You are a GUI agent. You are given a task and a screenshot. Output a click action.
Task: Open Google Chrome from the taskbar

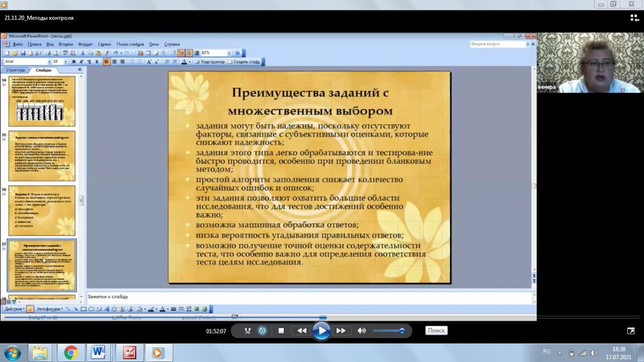[70, 353]
